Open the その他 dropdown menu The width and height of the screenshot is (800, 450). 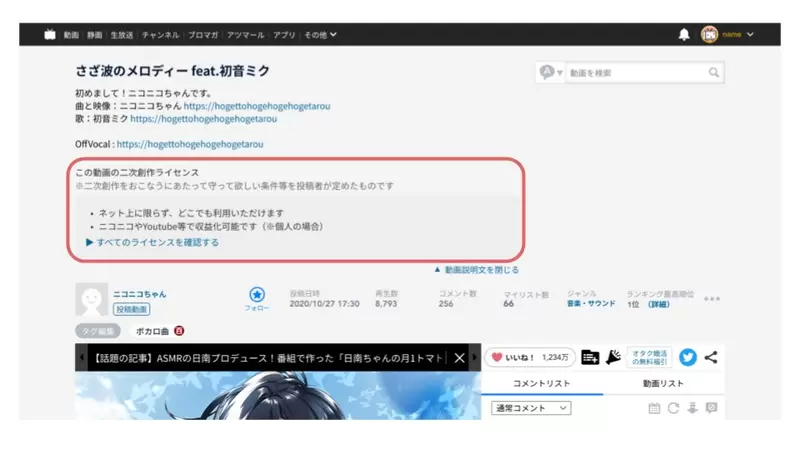point(320,35)
